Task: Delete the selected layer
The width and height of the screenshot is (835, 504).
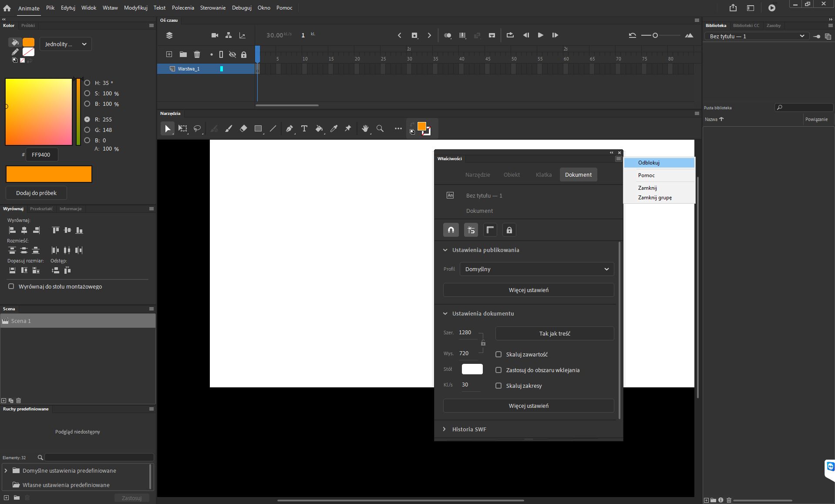Action: pyautogui.click(x=197, y=54)
